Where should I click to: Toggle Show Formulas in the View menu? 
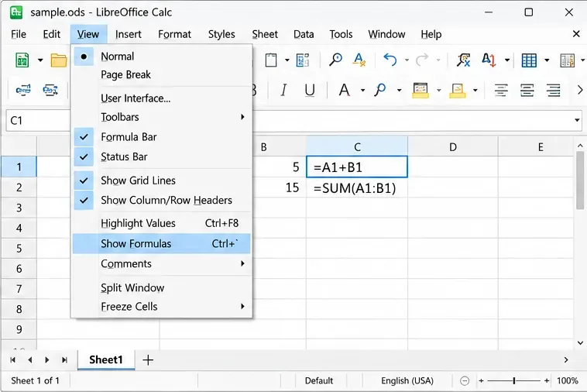click(161, 244)
